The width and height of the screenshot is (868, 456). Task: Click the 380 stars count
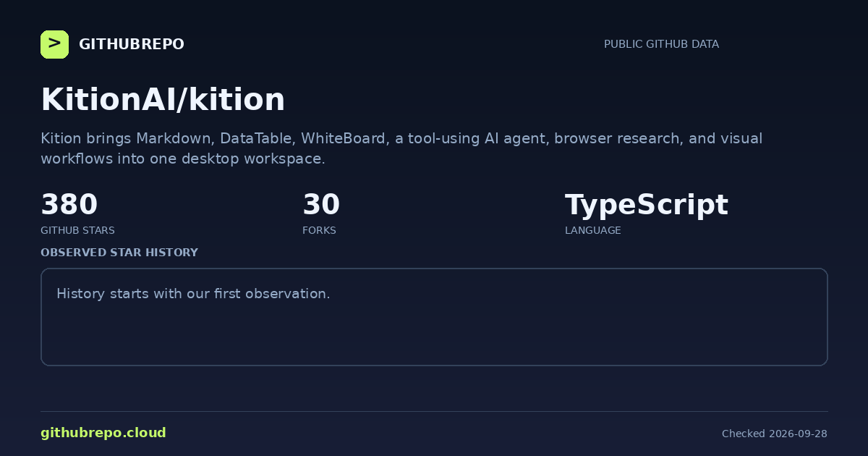[x=69, y=205]
